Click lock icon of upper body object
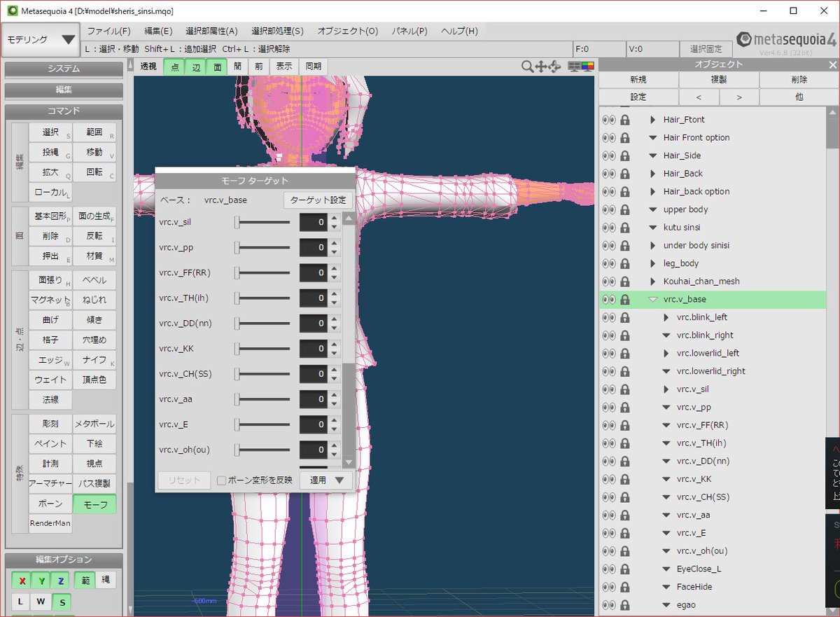The image size is (840, 617). pyautogui.click(x=625, y=209)
